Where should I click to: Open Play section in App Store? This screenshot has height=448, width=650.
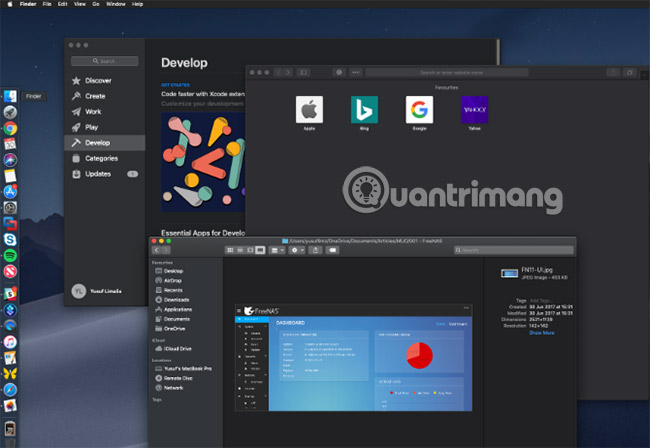pyautogui.click(x=104, y=127)
